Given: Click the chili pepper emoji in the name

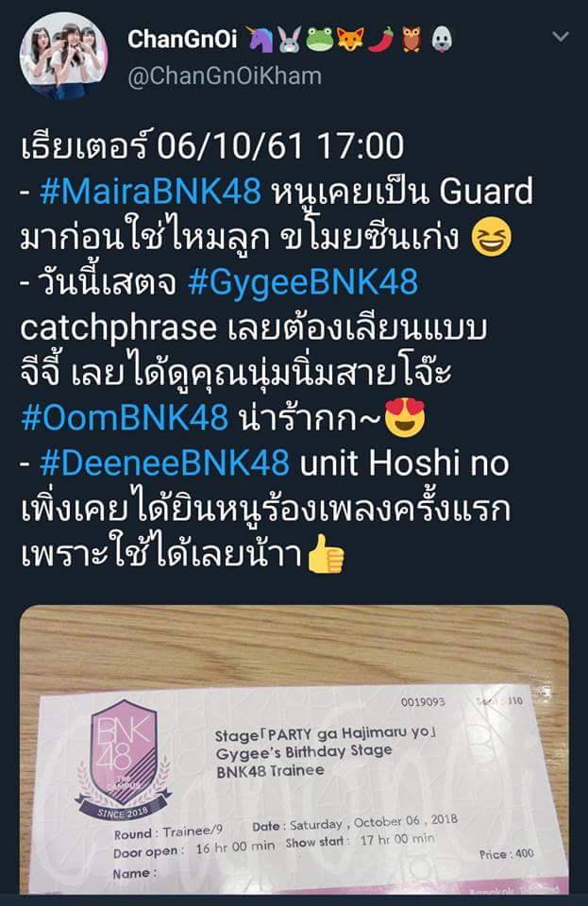Looking at the screenshot, I should 381,40.
